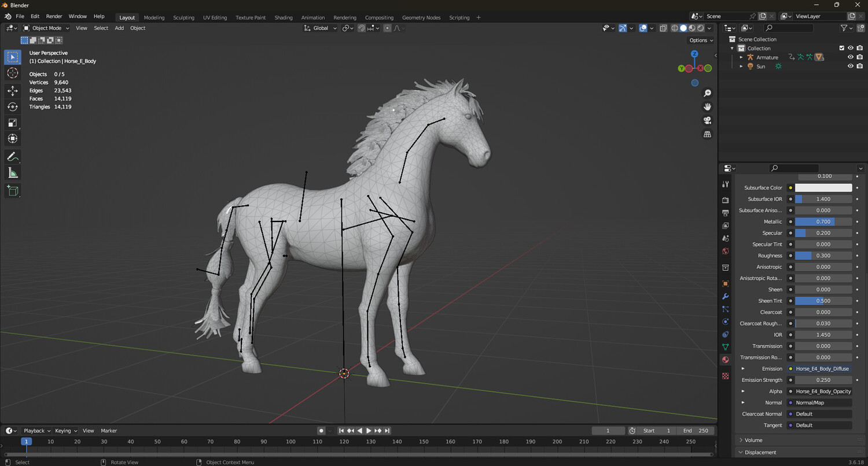Click the Horse_E4_Body_Opacity alpha texture button
This screenshot has width=868, height=466.
(823, 391)
